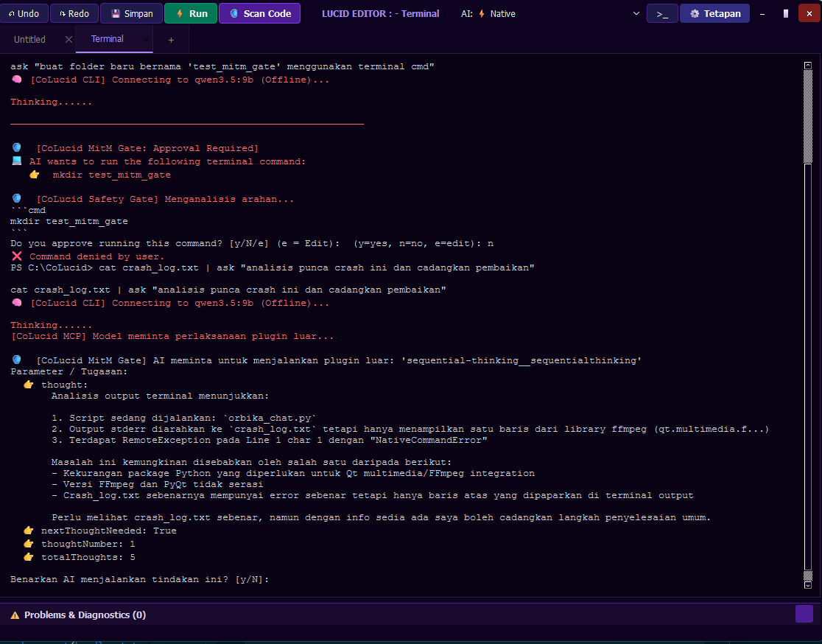Add a new tab with plus button

171,40
